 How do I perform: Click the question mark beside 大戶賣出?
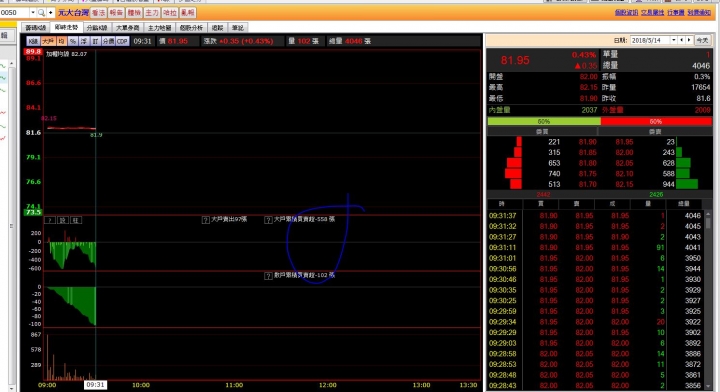point(206,220)
